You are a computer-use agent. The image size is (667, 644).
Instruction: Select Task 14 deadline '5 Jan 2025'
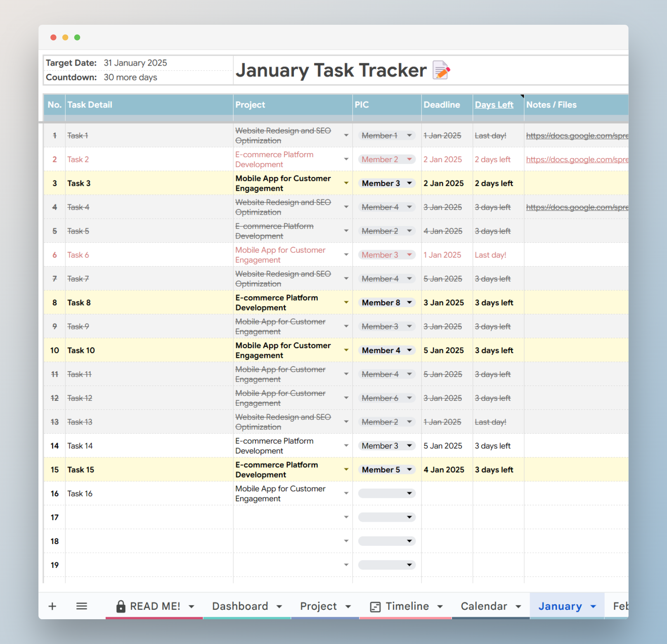click(447, 446)
